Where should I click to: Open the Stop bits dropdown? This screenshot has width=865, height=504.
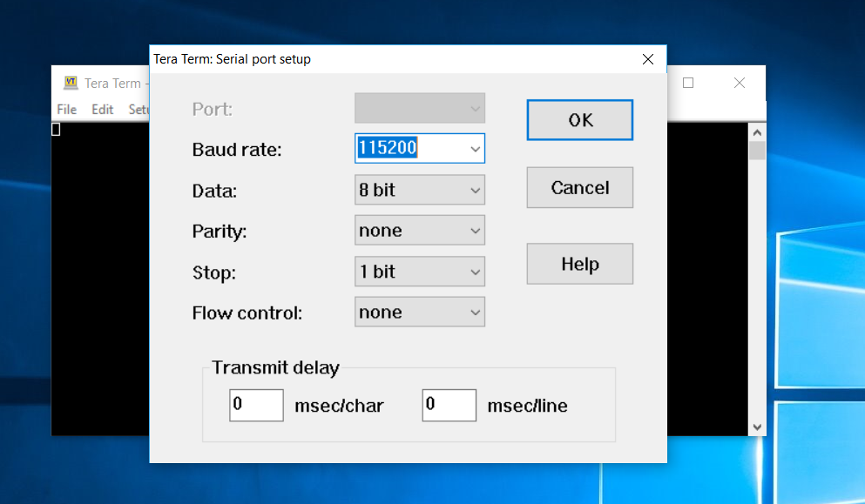[x=420, y=272]
